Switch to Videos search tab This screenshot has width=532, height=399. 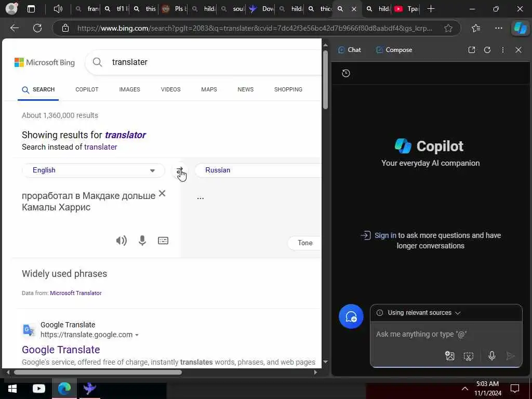point(170,89)
